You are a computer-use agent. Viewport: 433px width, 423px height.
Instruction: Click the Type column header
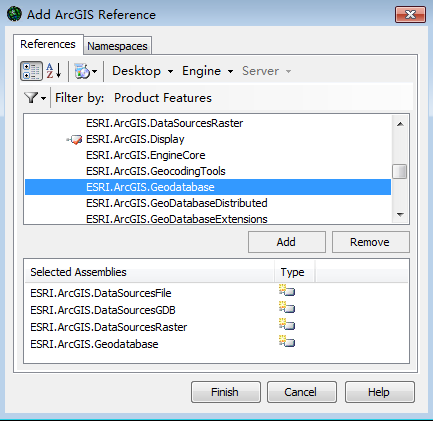point(295,272)
